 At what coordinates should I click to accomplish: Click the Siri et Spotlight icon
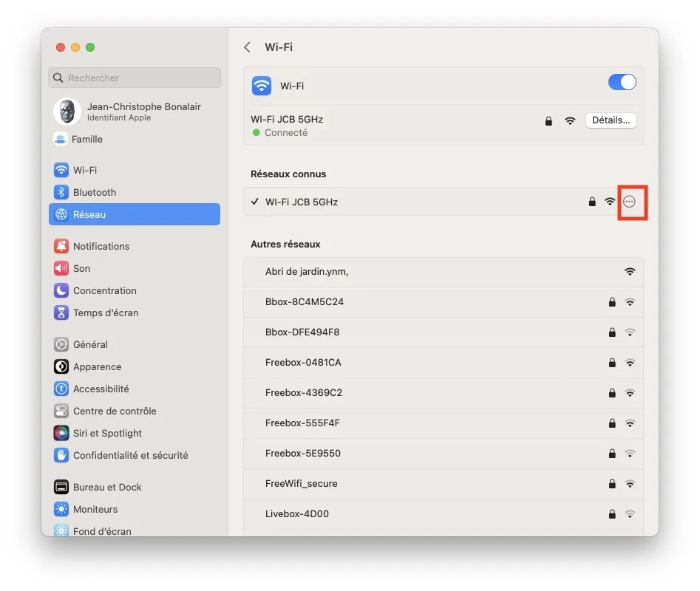[60, 433]
